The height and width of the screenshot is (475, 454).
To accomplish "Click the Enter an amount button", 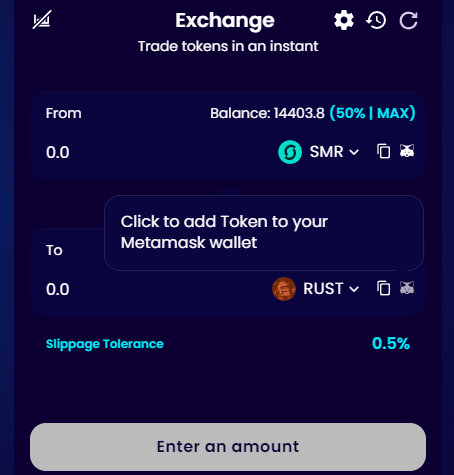I will pyautogui.click(x=228, y=447).
